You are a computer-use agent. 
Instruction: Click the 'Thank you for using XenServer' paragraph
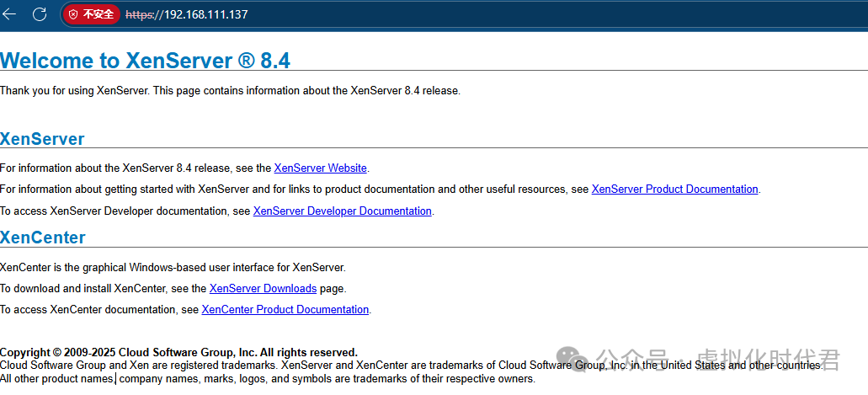coord(230,91)
